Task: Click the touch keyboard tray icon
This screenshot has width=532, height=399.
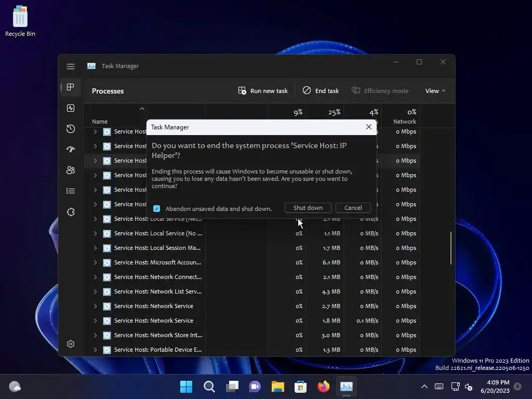Action: click(438, 387)
